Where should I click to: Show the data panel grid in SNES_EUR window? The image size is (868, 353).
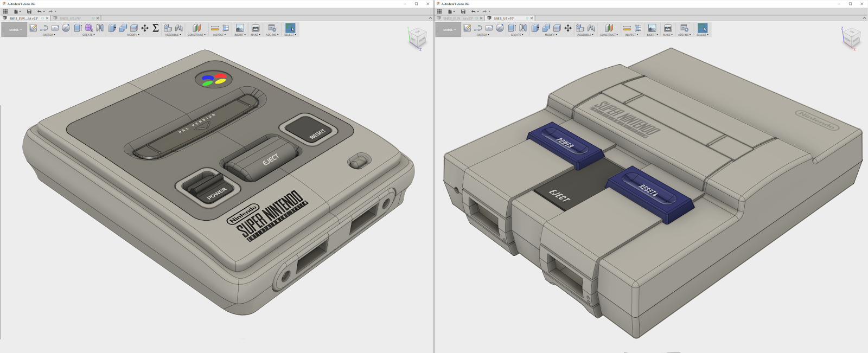[x=5, y=11]
